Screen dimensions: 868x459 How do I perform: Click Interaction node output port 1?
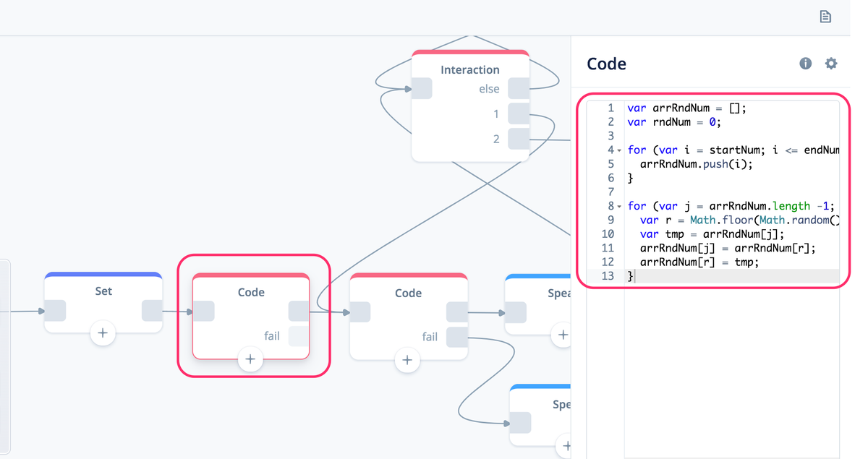519,113
